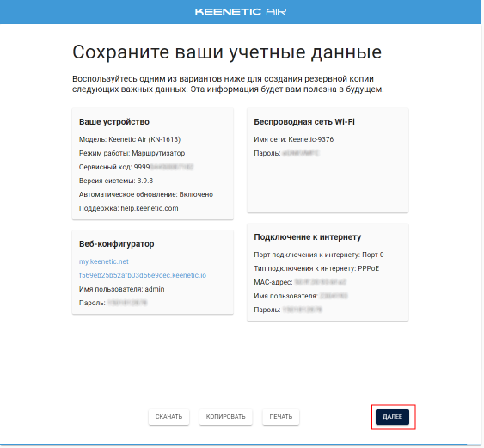Click the KEENETIC AIR logo in header
484x448 pixels.
click(x=241, y=12)
